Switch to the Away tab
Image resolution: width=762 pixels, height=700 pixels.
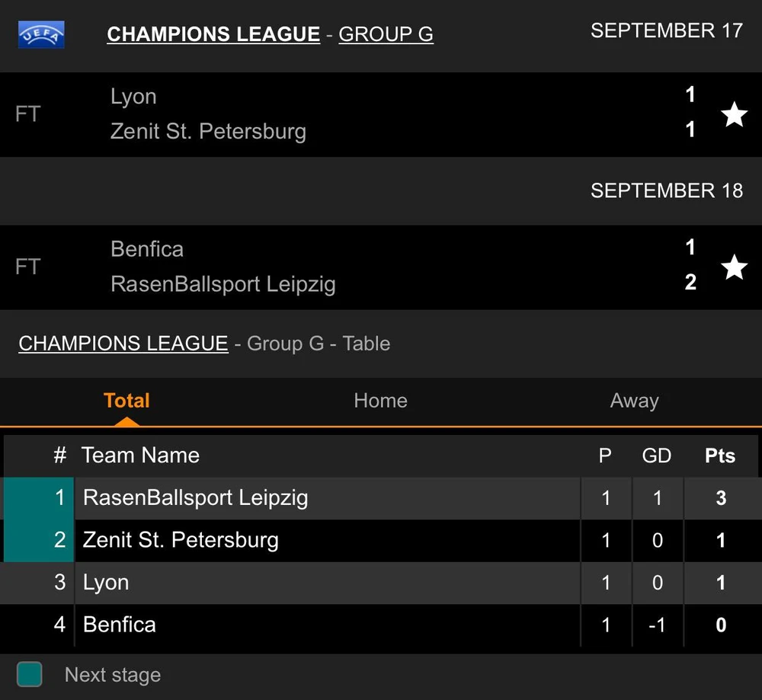634,401
